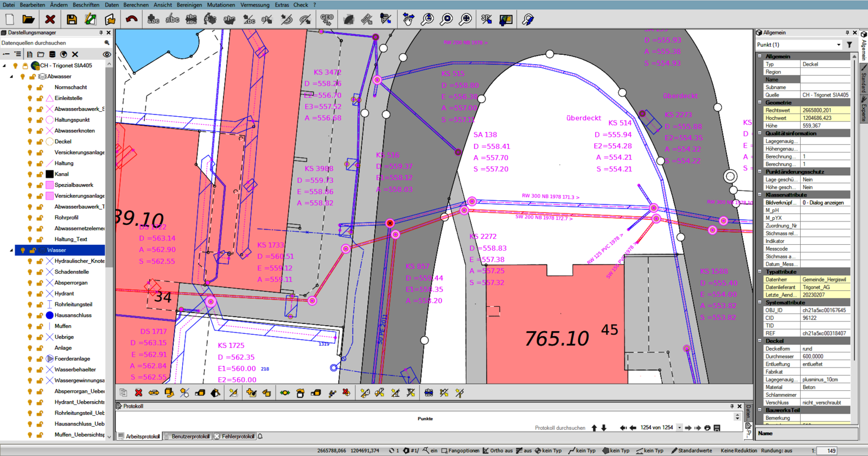
Task: Click the Datenquellen durchsuchen search field
Action: pyautogui.click(x=52, y=43)
